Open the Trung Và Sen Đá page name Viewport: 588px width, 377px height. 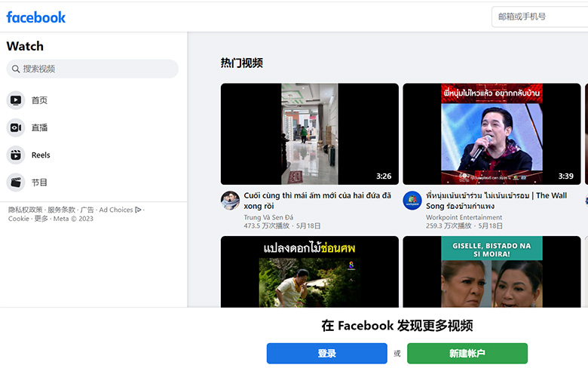click(x=268, y=217)
